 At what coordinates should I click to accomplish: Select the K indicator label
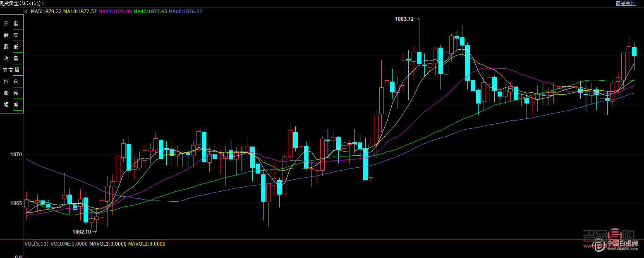tap(26, 12)
